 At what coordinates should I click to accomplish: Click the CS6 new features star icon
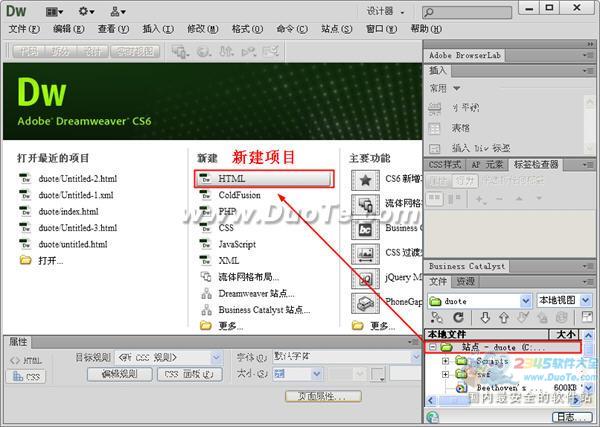coord(366,179)
